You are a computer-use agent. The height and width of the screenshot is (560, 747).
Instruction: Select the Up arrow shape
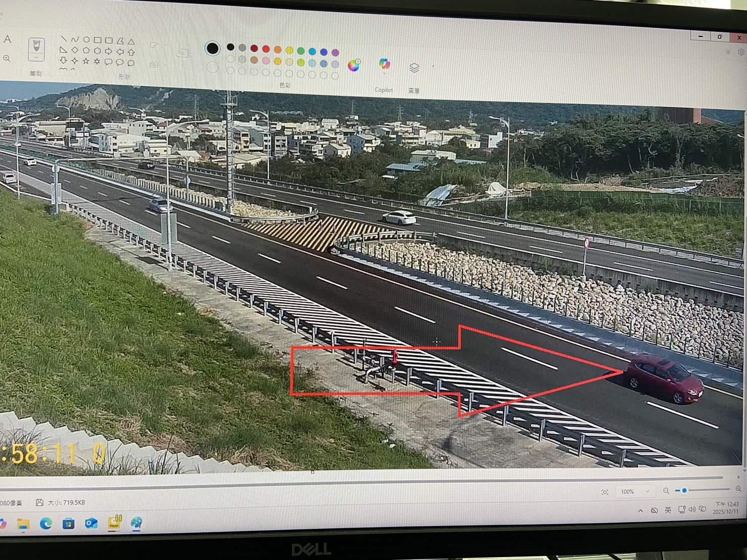[131, 52]
